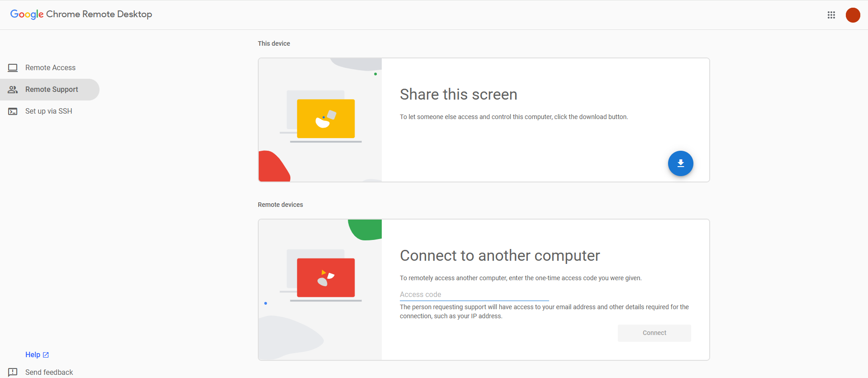Image resolution: width=868 pixels, height=378 pixels.
Task: Open the Google apps grid
Action: pos(831,15)
